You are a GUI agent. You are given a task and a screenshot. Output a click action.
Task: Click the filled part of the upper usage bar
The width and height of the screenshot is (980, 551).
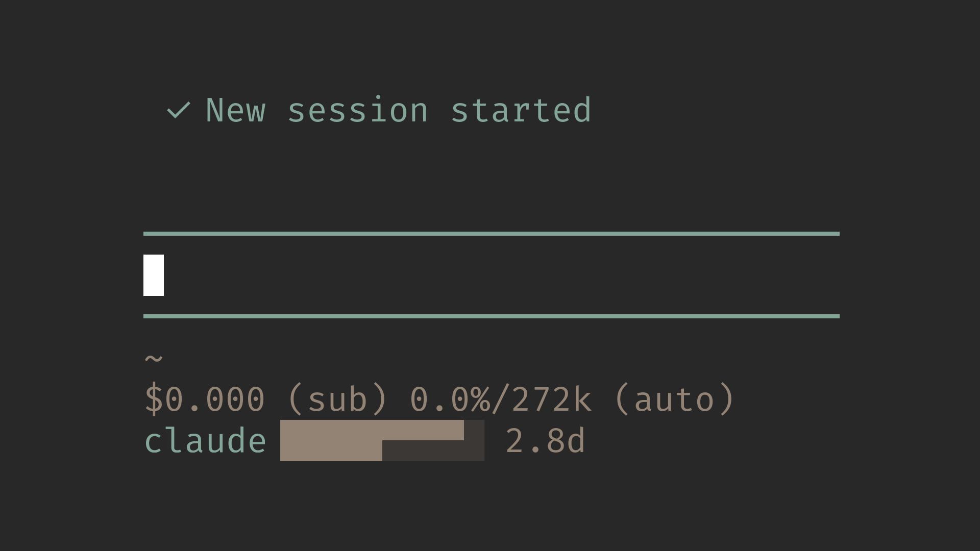pyautogui.click(x=372, y=430)
